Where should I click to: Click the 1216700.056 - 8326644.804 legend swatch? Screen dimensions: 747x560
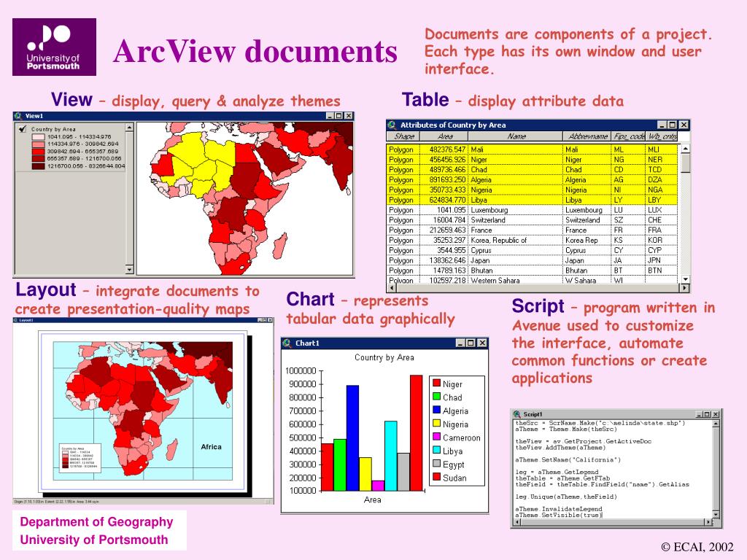point(38,166)
